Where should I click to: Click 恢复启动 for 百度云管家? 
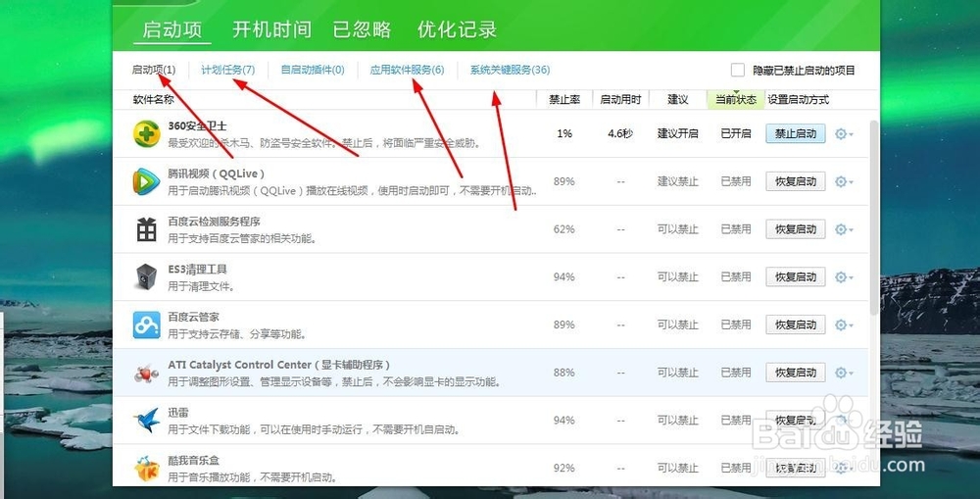(x=796, y=324)
